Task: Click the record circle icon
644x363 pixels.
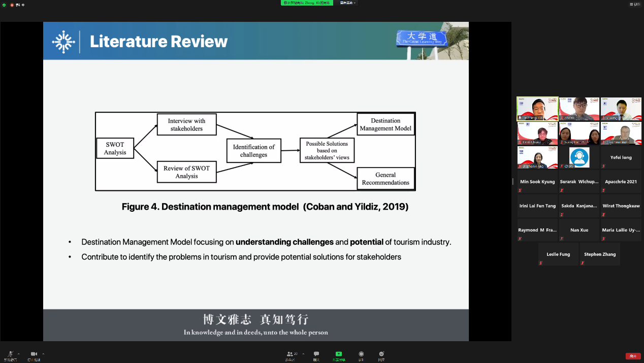Action: tap(361, 354)
